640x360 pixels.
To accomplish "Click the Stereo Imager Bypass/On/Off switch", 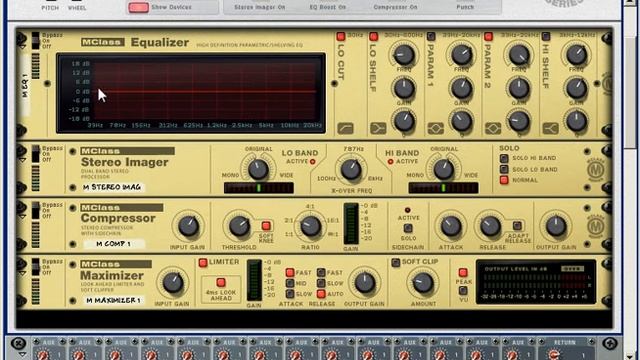I will point(36,154).
